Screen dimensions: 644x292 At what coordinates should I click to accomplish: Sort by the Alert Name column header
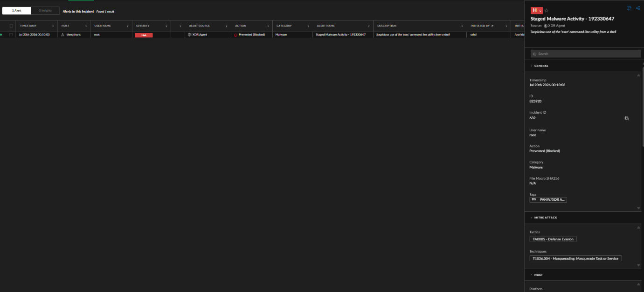point(326,26)
